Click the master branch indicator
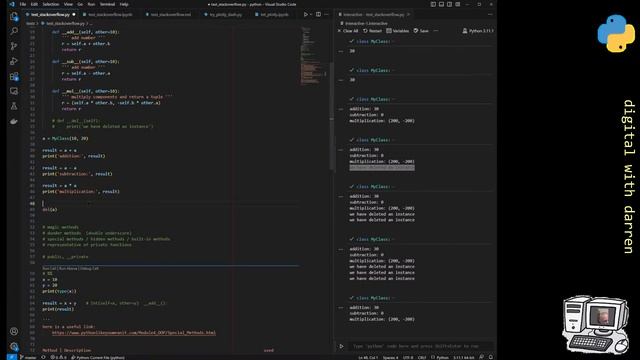This screenshot has height=360, width=640. (28, 357)
